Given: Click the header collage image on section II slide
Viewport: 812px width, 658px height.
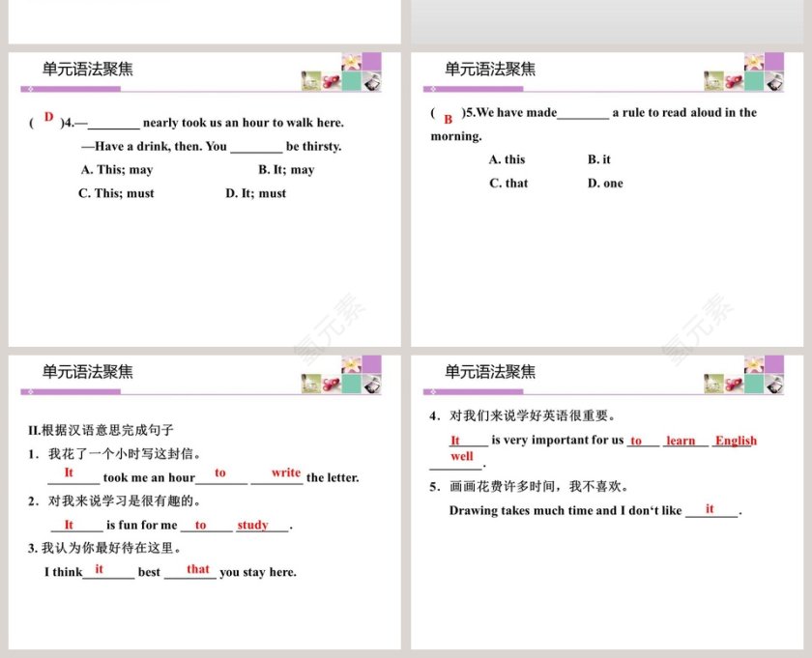Looking at the screenshot, I should click(x=341, y=376).
